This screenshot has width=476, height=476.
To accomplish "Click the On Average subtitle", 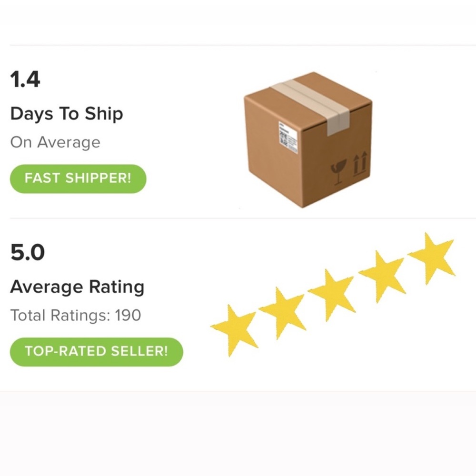I will point(55,142).
